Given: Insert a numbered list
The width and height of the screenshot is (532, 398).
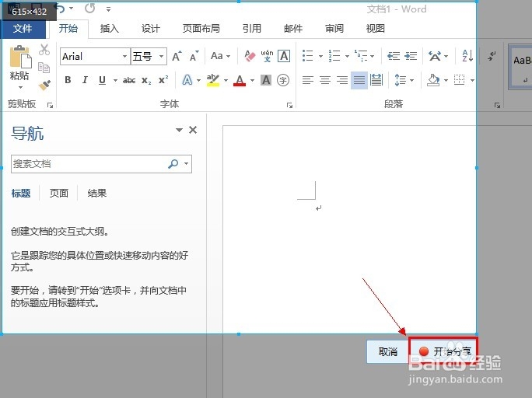Looking at the screenshot, I should point(334,56).
